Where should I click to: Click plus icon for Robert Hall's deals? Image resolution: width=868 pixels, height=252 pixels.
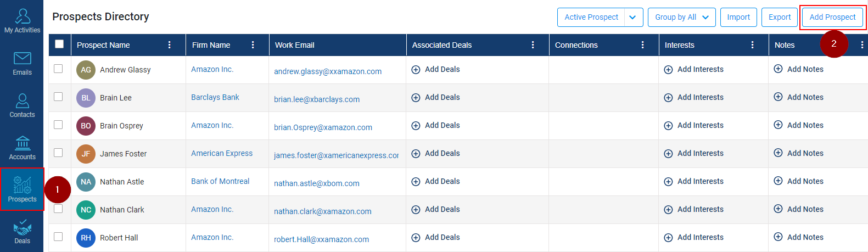[x=416, y=238]
